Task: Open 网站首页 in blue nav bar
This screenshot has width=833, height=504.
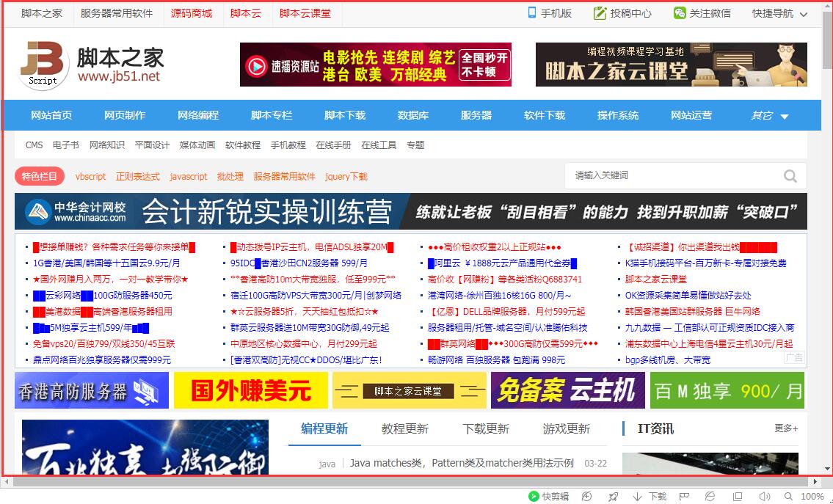Action: pyautogui.click(x=51, y=115)
